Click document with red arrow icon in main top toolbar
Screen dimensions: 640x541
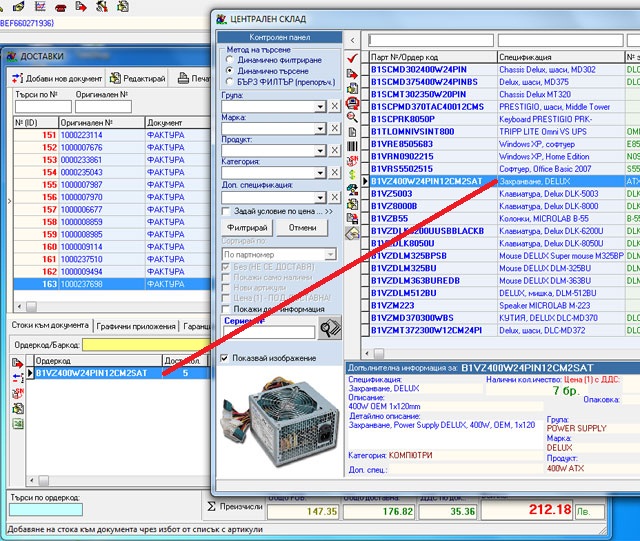click(x=81, y=6)
